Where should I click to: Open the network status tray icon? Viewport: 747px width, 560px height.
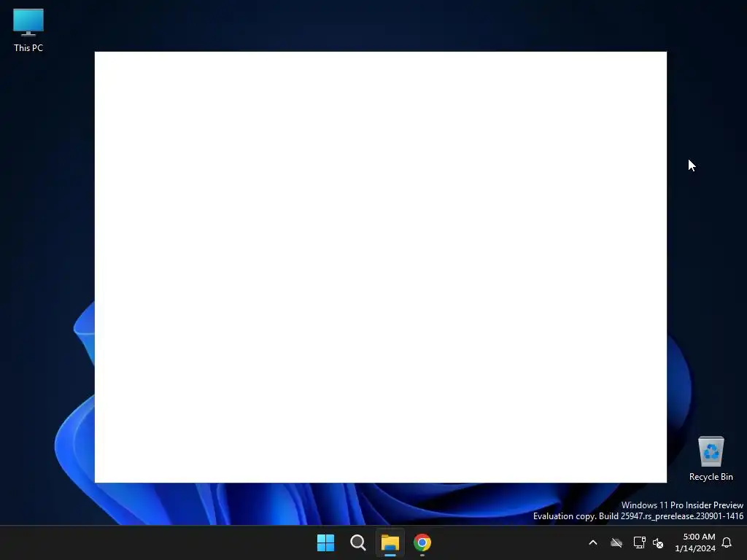click(639, 542)
